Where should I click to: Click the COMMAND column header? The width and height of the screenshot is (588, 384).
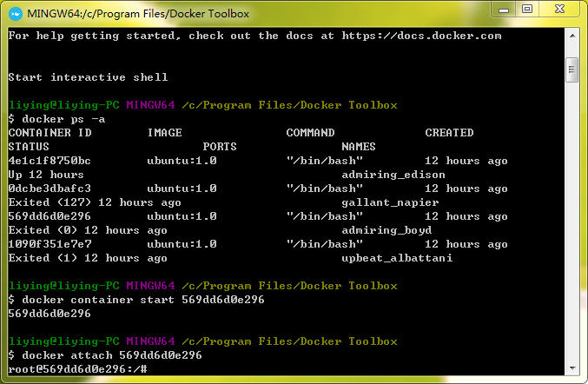coord(310,133)
